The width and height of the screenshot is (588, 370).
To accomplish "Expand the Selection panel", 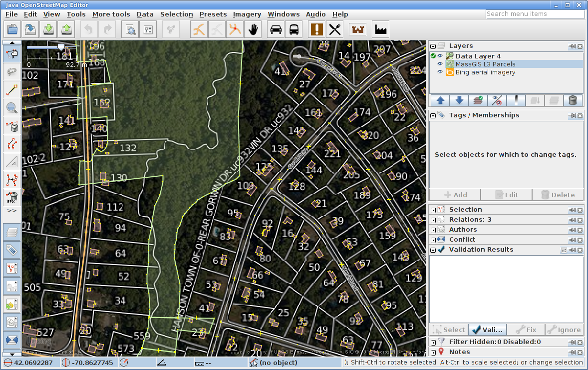I will pyautogui.click(x=433, y=210).
